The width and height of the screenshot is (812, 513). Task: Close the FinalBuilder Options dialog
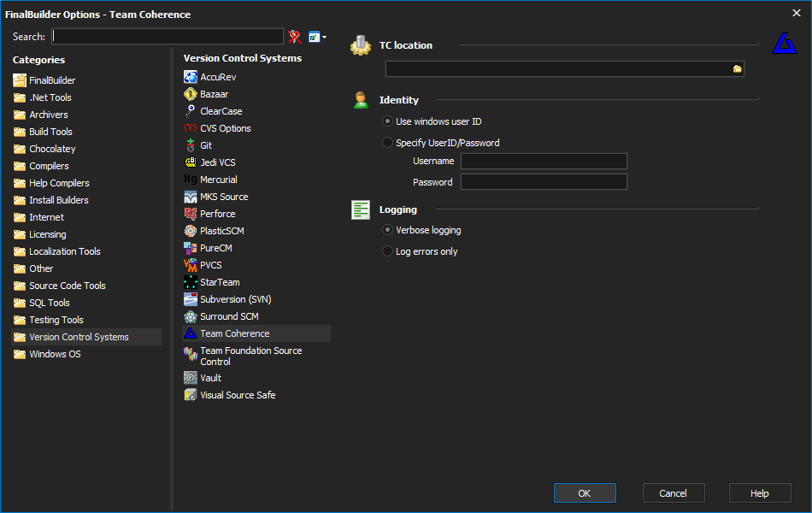click(797, 13)
